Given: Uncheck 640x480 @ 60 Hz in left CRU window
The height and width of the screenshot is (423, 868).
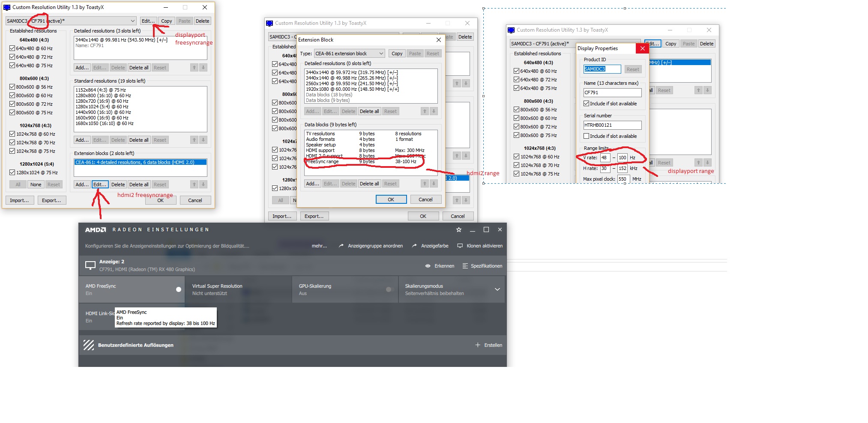Looking at the screenshot, I should coord(12,48).
